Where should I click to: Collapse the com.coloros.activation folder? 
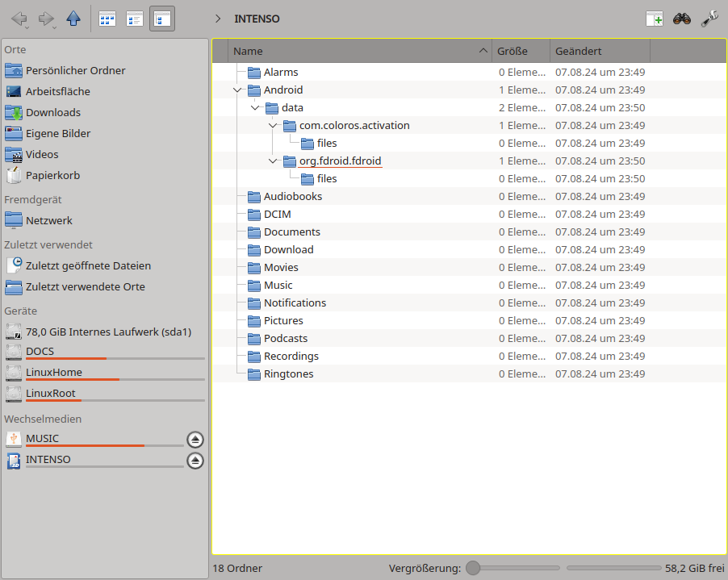(x=273, y=126)
